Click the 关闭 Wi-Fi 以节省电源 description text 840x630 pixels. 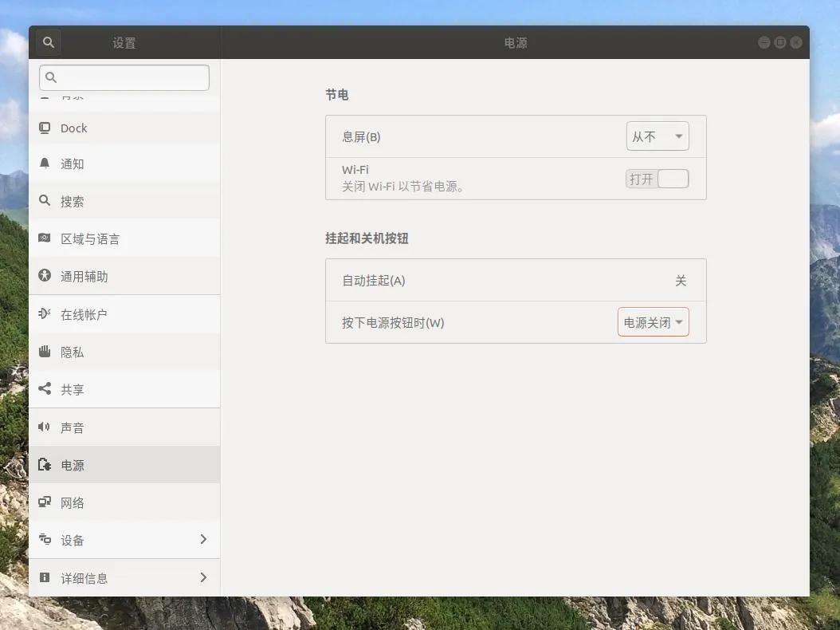pyautogui.click(x=402, y=187)
